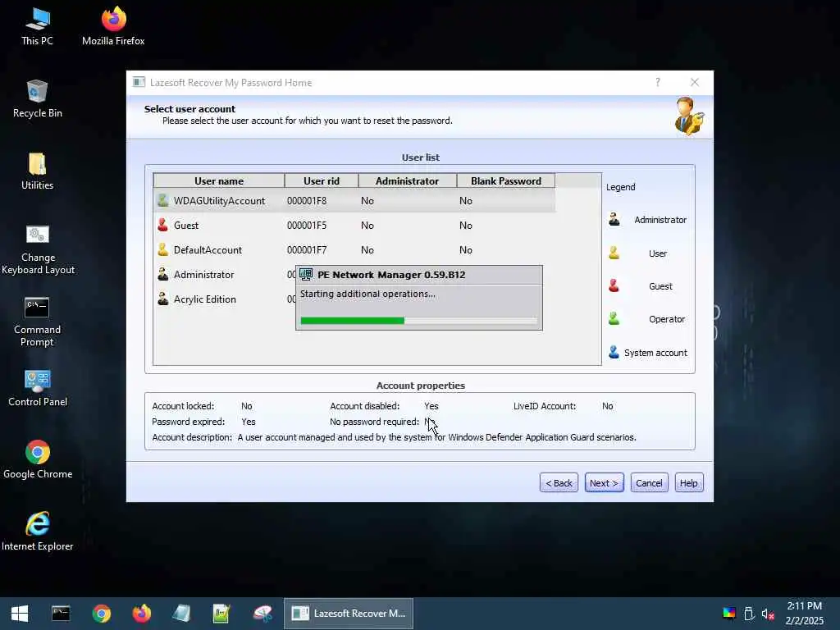The height and width of the screenshot is (630, 840).
Task: Click Account disabled value Yes
Action: (431, 406)
